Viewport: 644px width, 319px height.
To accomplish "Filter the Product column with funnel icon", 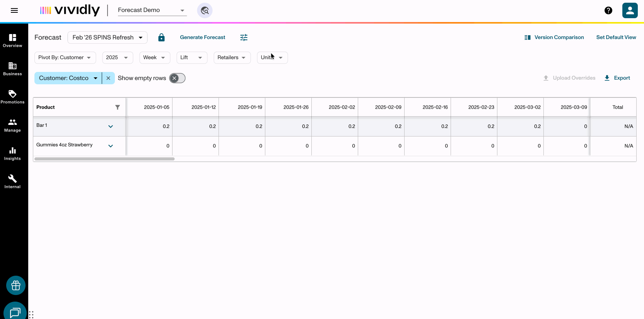I will (118, 107).
